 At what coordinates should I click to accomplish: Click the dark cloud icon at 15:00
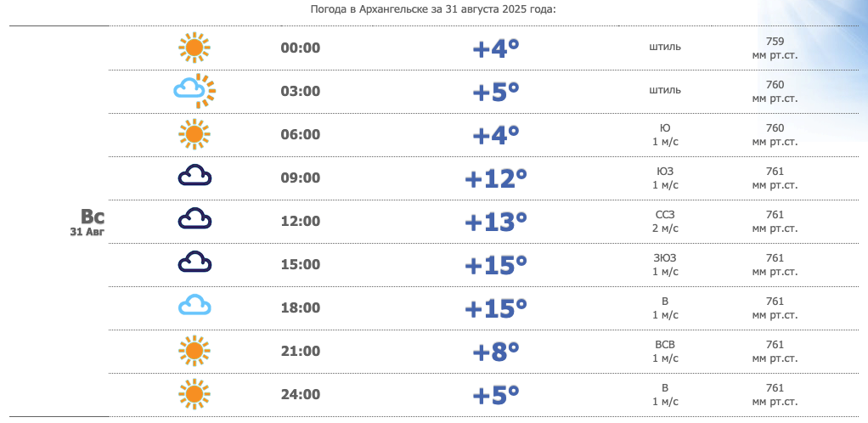point(194,263)
